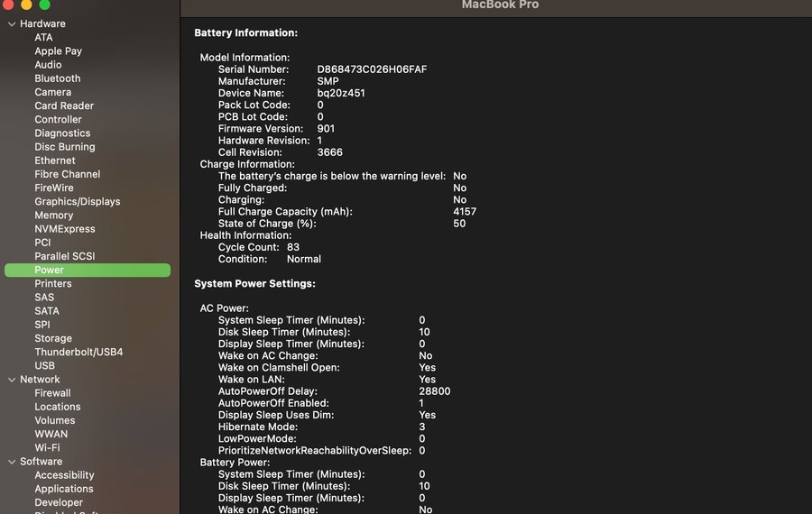The image size is (812, 514).
Task: Click the Hardware category label
Action: [42, 23]
